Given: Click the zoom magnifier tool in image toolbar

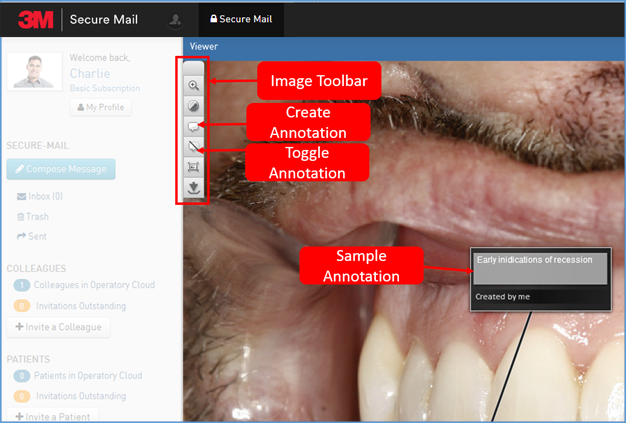Looking at the screenshot, I should 194,85.
